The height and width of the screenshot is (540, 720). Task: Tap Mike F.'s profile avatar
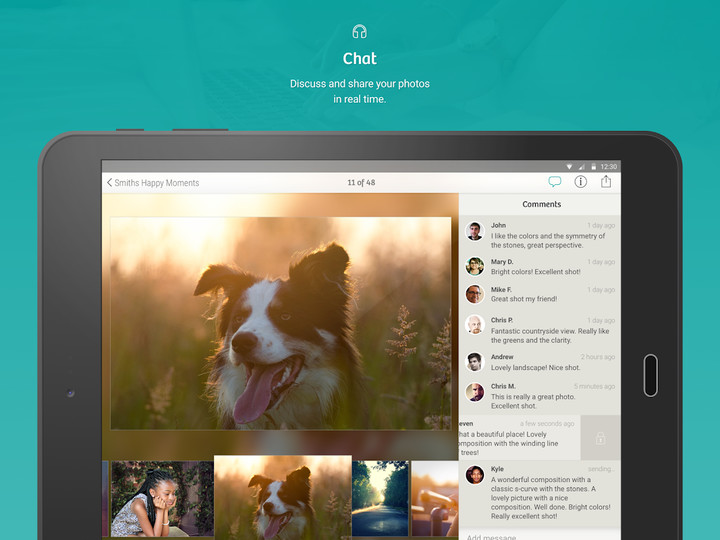pos(475,294)
